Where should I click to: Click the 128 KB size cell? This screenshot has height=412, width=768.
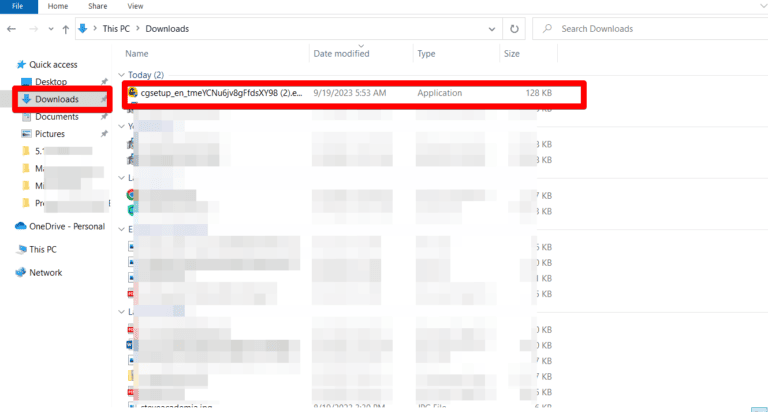pos(538,93)
